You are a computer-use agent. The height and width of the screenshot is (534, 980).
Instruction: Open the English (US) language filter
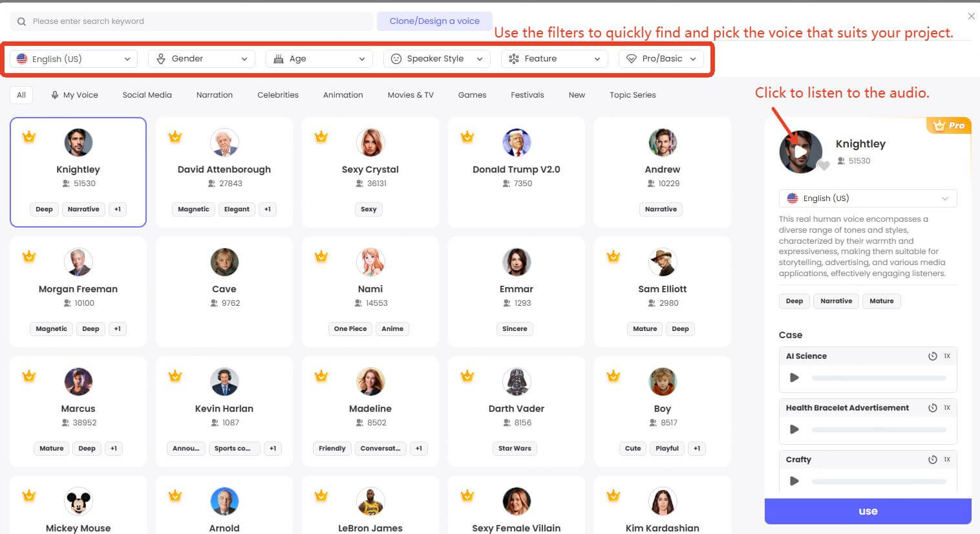(x=72, y=58)
